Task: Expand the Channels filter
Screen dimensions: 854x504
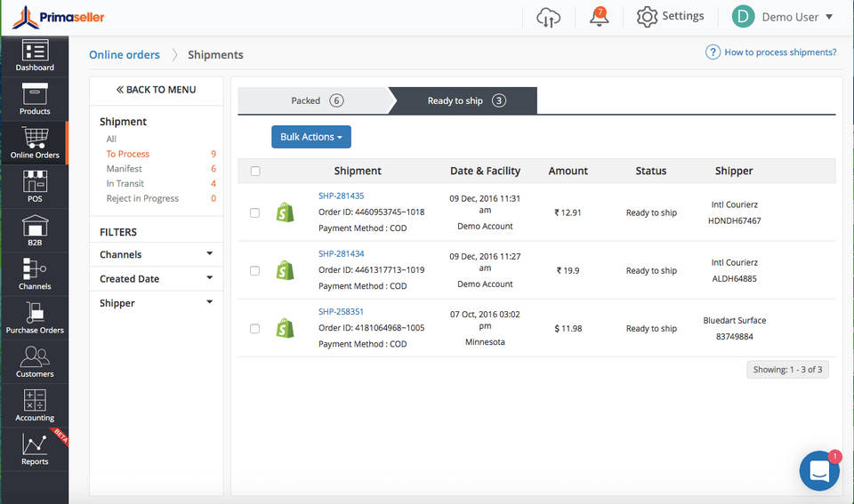Action: click(x=157, y=254)
